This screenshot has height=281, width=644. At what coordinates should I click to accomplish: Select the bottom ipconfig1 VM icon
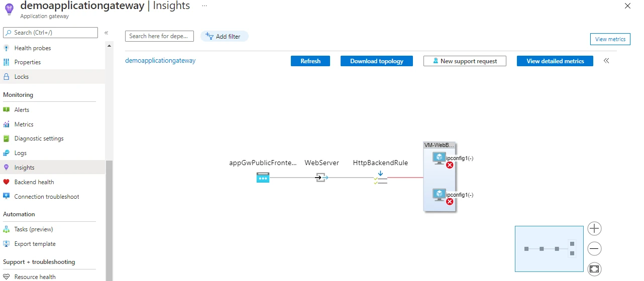click(440, 195)
